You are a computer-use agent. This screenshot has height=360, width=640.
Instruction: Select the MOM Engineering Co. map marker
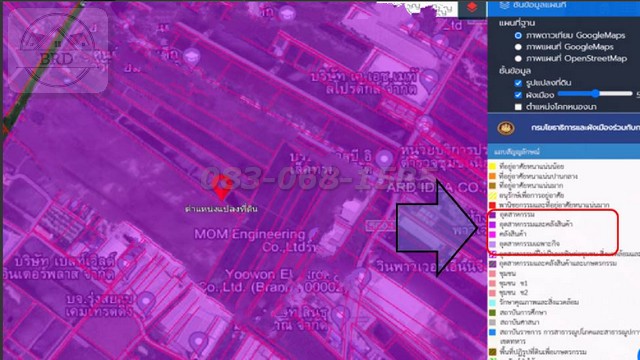[x=313, y=234]
